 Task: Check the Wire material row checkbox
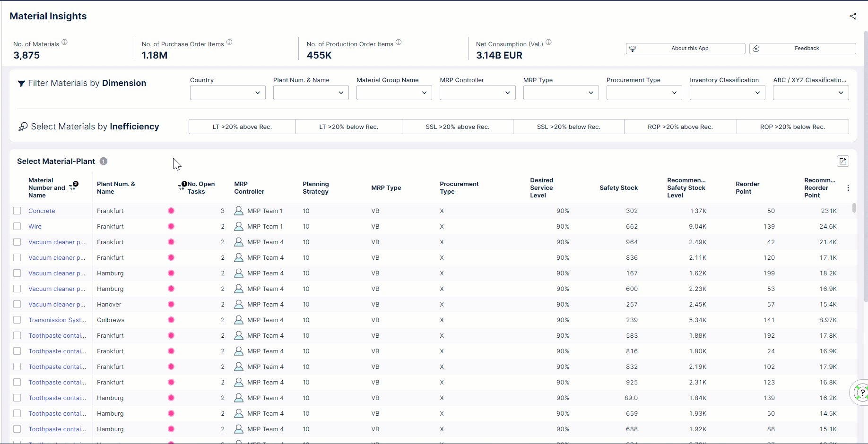click(x=17, y=226)
